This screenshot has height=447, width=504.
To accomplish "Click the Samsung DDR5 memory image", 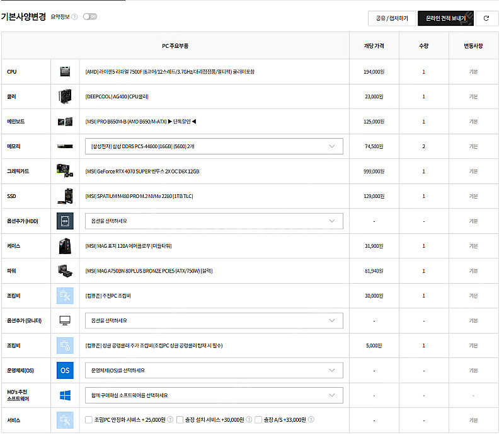I will [65, 146].
